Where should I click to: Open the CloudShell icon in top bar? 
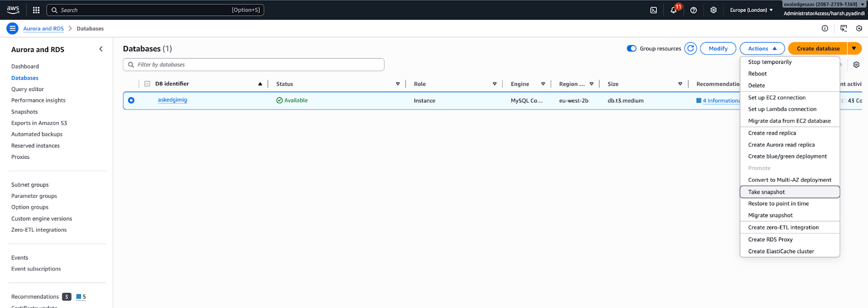click(x=654, y=10)
